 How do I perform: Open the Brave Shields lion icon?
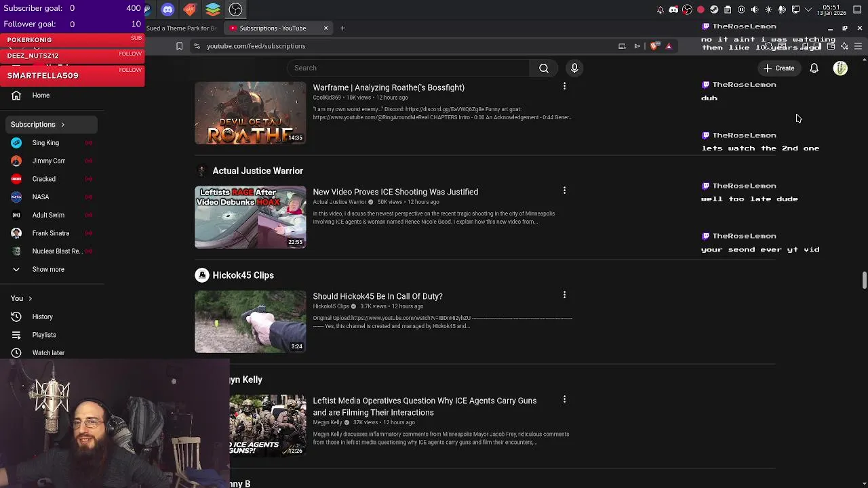654,46
